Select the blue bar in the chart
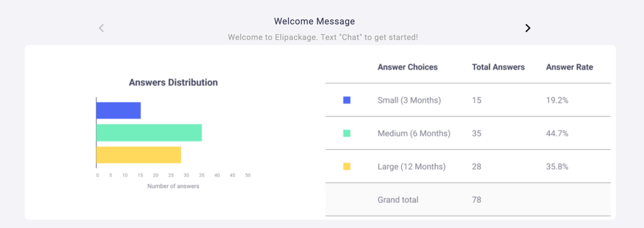The height and width of the screenshot is (228, 644). [x=118, y=110]
